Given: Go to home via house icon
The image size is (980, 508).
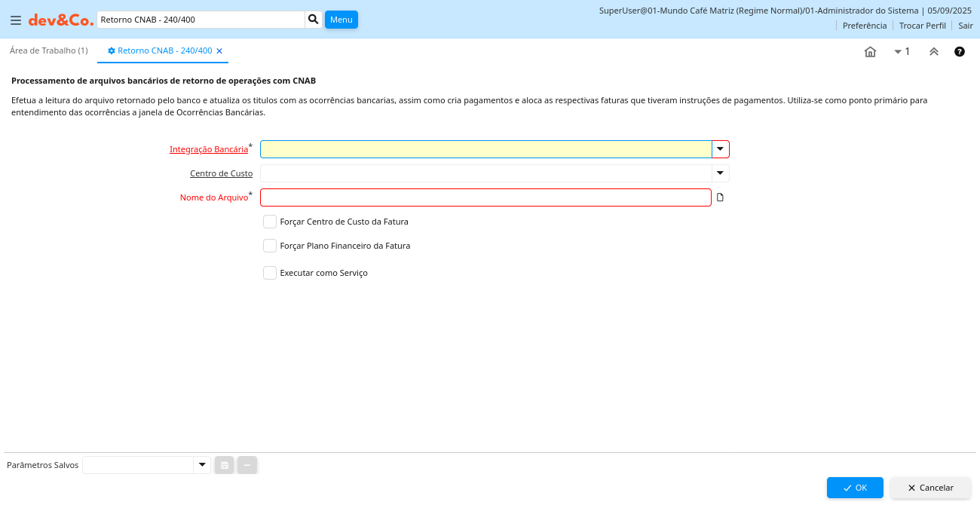Looking at the screenshot, I should [870, 52].
